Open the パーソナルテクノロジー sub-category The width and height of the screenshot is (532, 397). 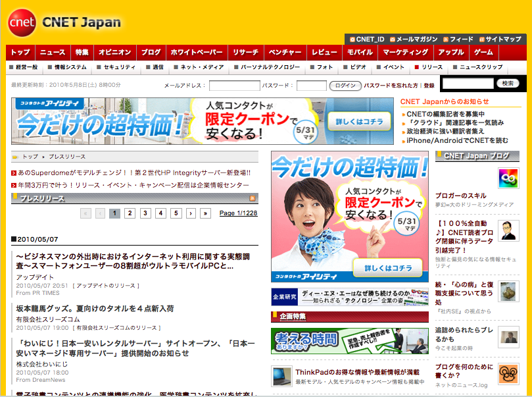coord(268,67)
